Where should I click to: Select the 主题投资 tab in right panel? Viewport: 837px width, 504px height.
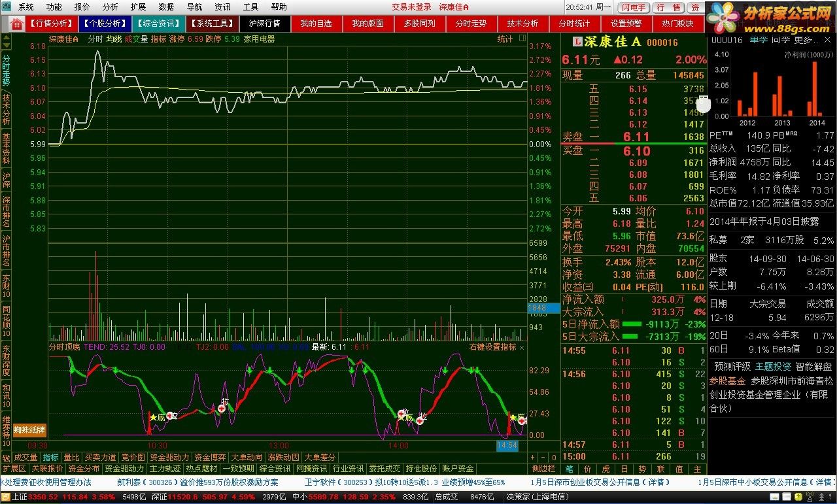click(773, 367)
